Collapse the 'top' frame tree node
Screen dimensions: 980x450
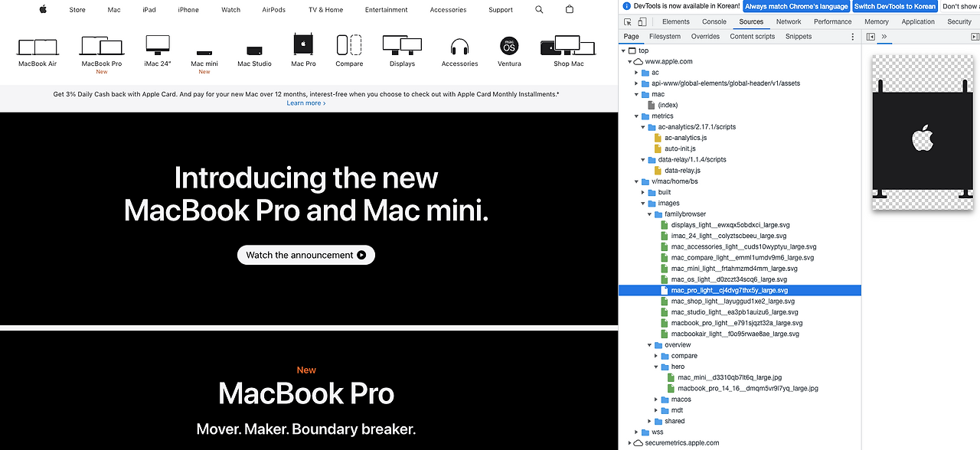pyautogui.click(x=624, y=51)
